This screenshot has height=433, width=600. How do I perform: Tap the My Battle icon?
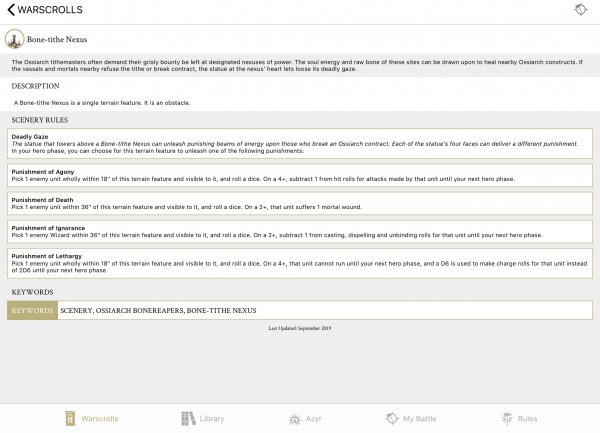390,418
